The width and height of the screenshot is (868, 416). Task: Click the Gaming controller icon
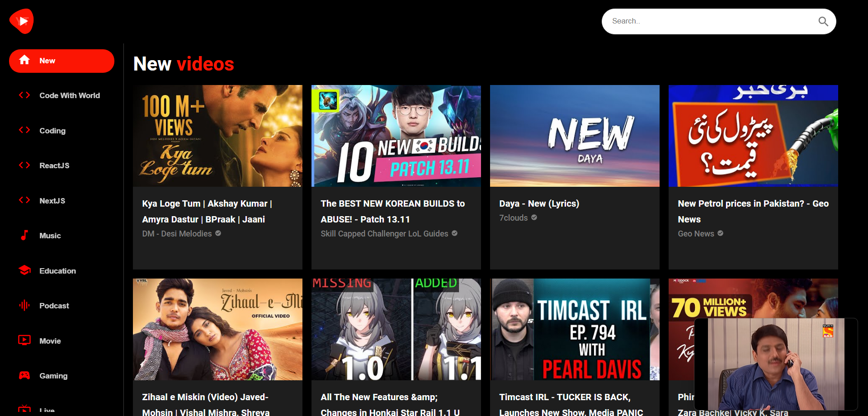(x=24, y=375)
